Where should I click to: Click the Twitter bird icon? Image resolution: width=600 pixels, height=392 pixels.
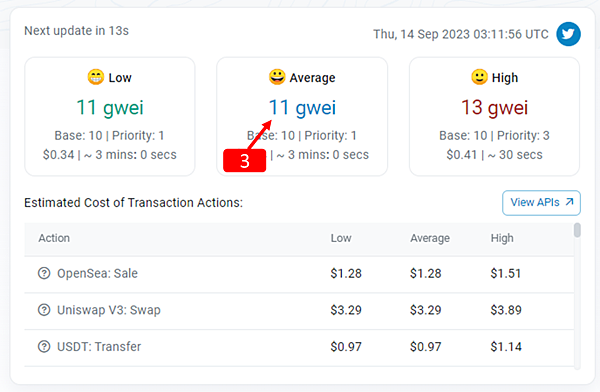tap(568, 34)
